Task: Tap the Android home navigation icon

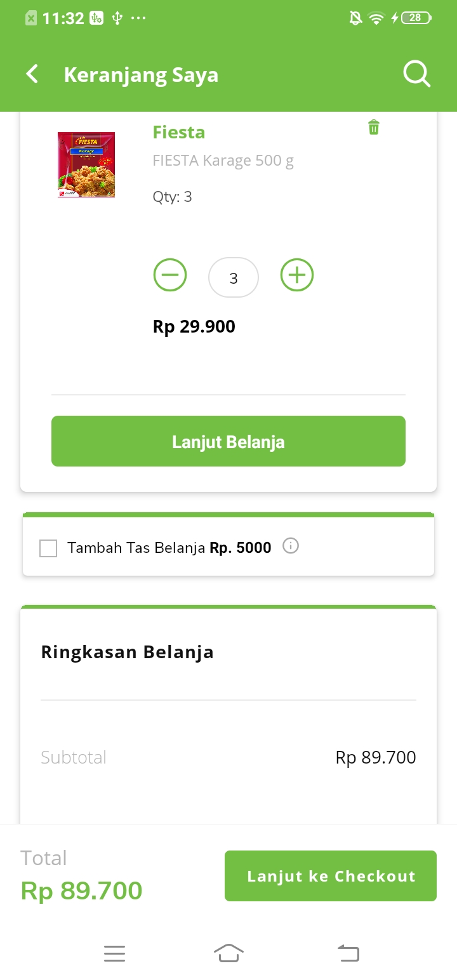Action: (228, 953)
